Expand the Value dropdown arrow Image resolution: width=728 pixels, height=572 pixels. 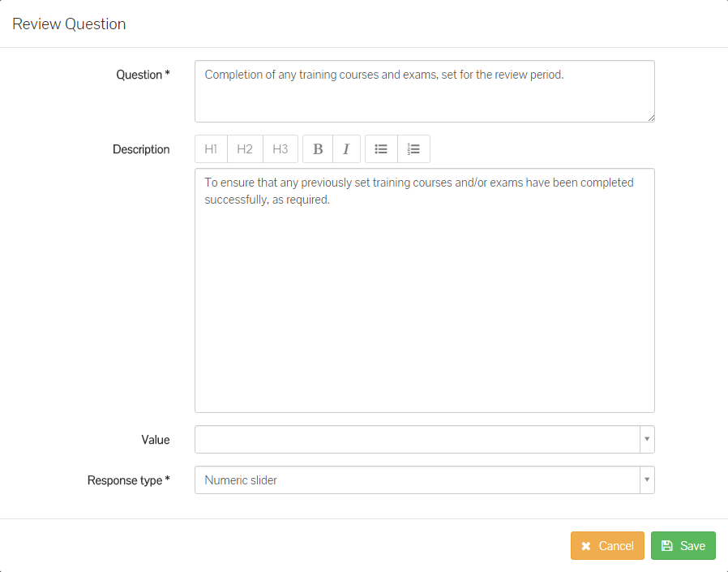(647, 440)
